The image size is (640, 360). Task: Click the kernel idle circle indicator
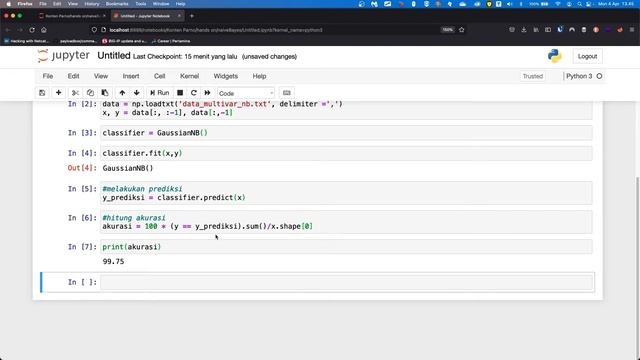point(599,76)
